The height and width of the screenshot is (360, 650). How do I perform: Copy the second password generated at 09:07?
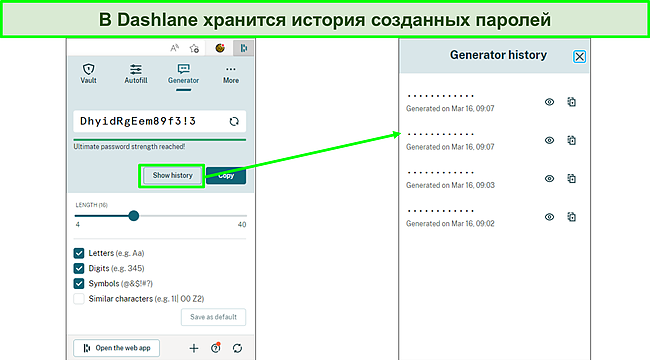tap(572, 140)
